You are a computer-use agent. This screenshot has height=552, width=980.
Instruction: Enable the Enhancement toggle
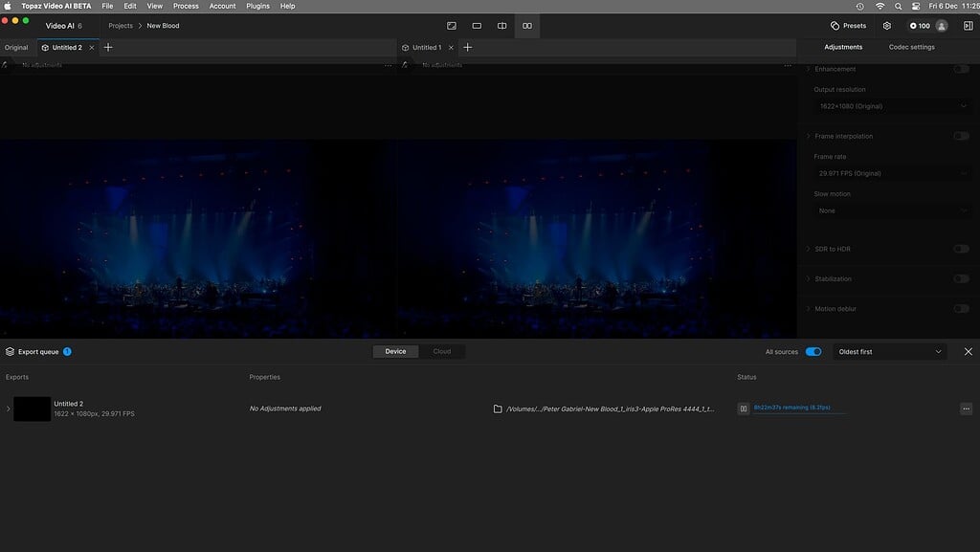tap(962, 68)
